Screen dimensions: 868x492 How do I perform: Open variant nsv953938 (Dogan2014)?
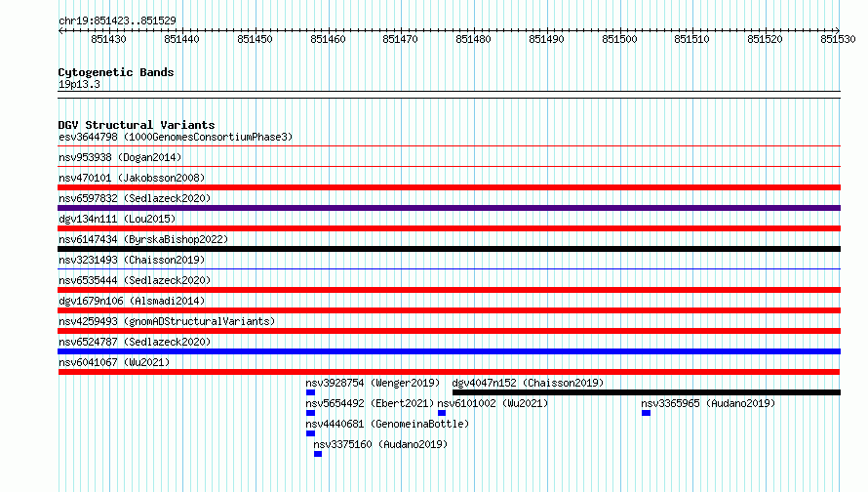(120, 157)
